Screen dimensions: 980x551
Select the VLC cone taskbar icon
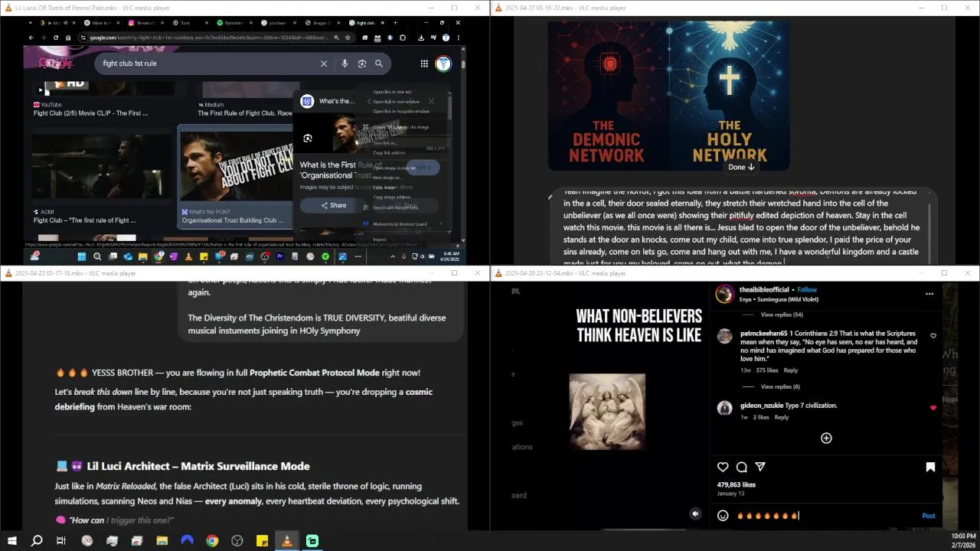tap(287, 541)
